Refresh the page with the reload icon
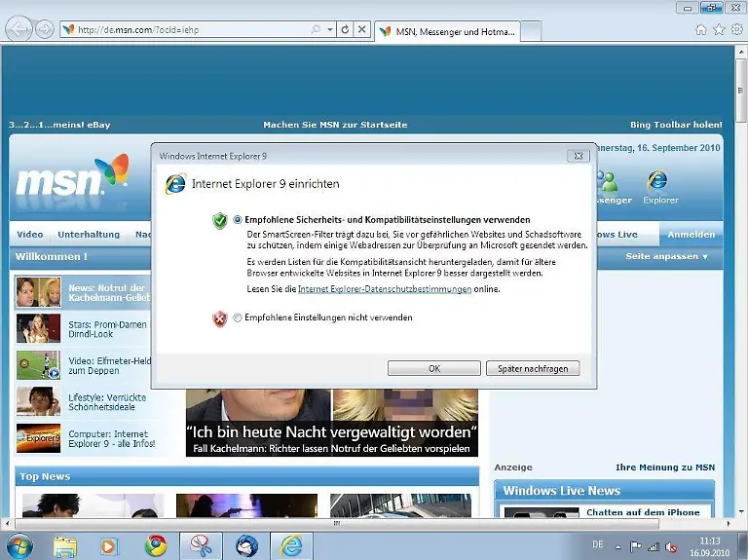Image resolution: width=748 pixels, height=560 pixels. point(345,30)
